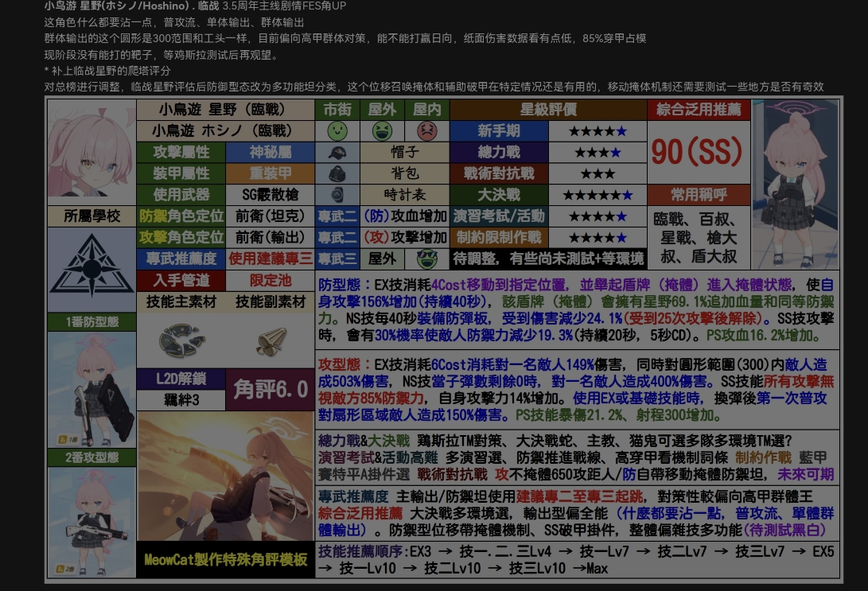Viewport: 868px width, 591px height.
Task: Click the 使用建議專三 cell
Action: 271,259
